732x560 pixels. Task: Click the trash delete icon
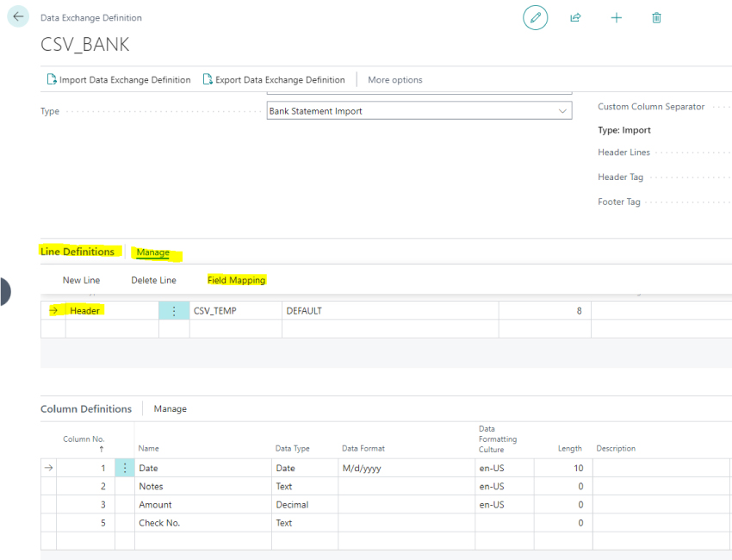[657, 18]
